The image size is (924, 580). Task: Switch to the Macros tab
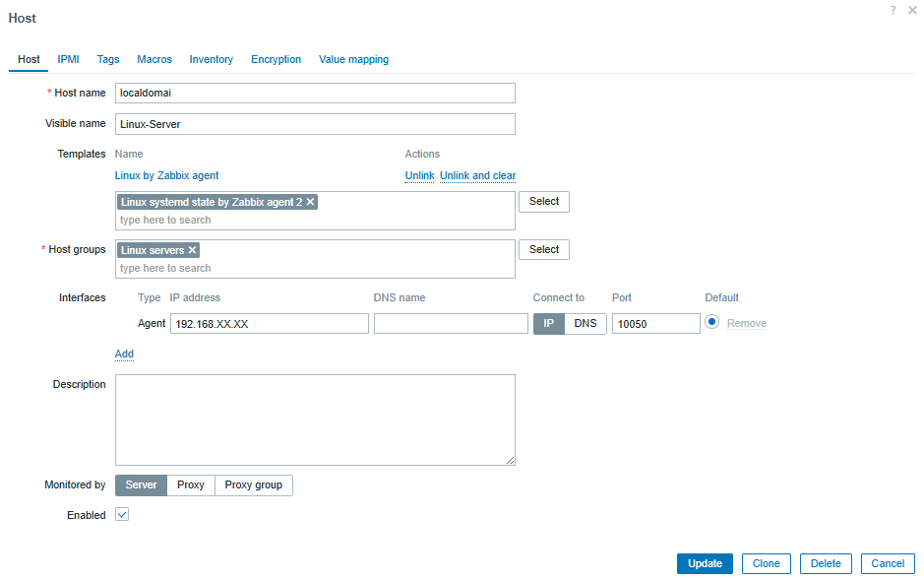click(x=154, y=59)
